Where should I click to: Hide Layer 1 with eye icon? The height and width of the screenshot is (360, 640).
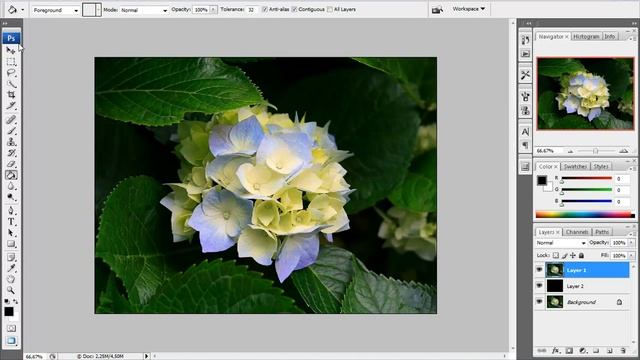coord(539,270)
